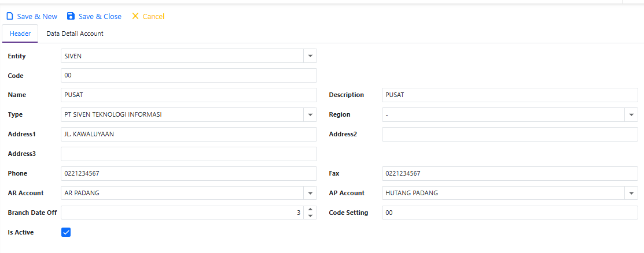Expand the AP Account dropdown arrow
644x253 pixels.
(x=631, y=193)
